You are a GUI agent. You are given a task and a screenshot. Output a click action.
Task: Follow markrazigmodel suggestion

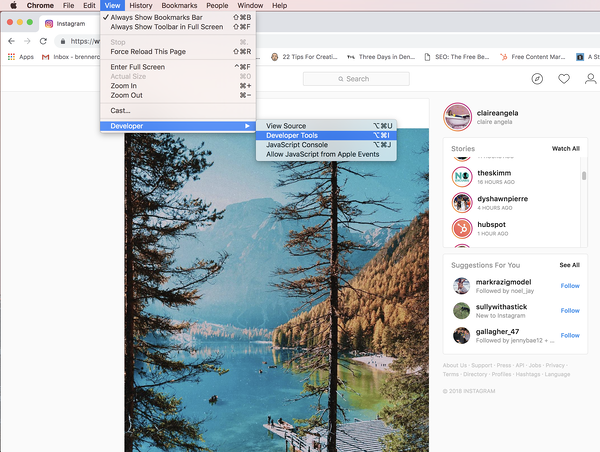[x=569, y=285]
